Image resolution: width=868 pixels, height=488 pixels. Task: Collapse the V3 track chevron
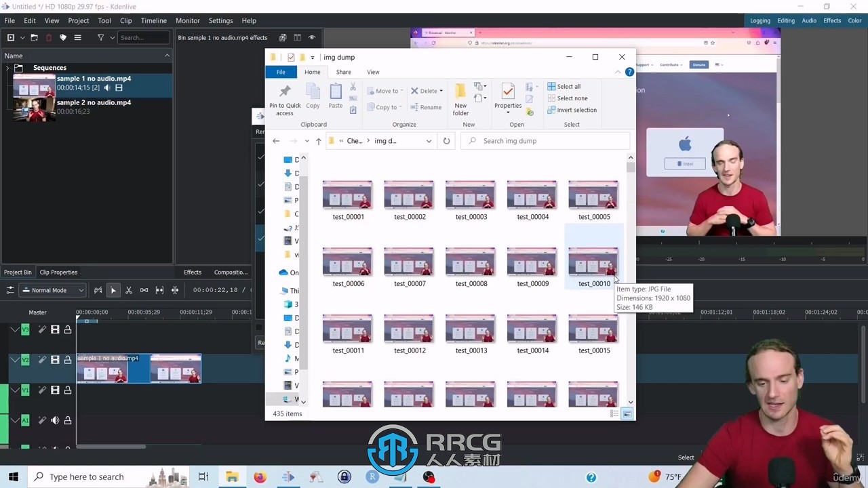point(15,329)
